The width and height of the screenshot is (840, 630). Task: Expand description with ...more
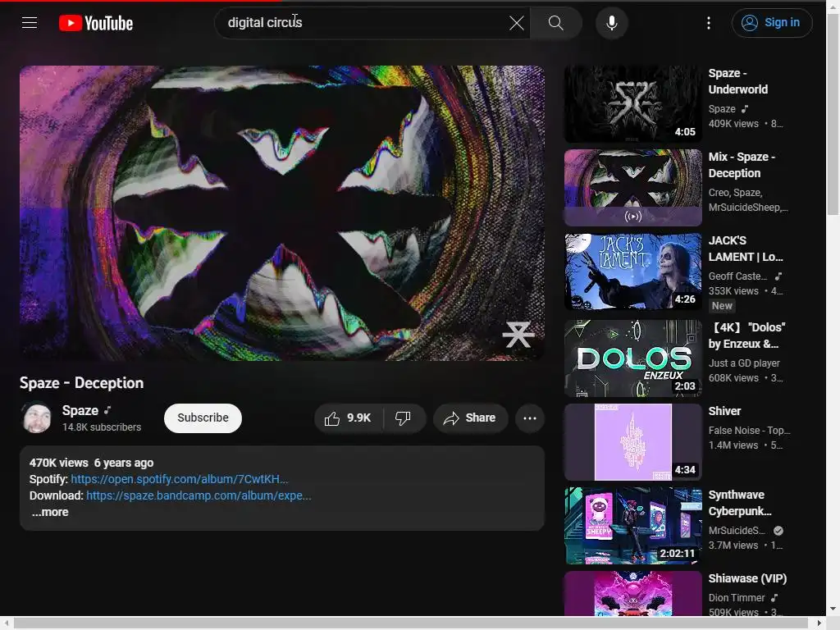pos(50,512)
